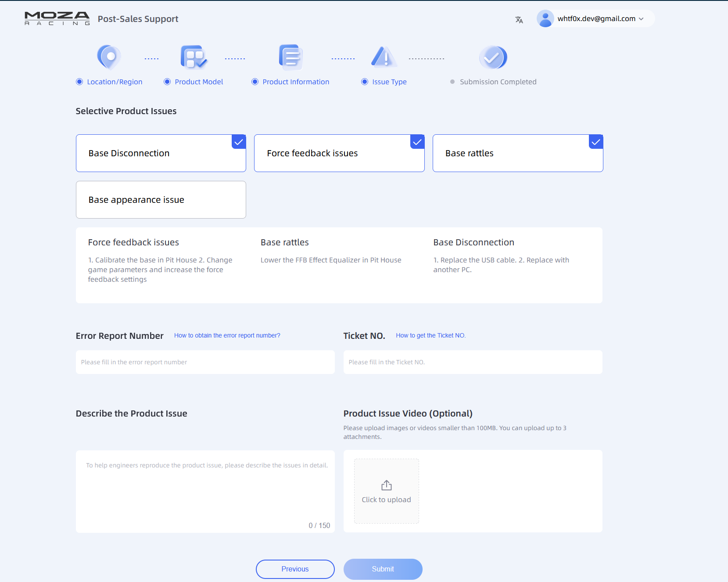The image size is (728, 582).
Task: Focus the Ticket NO. input field
Action: 473,362
